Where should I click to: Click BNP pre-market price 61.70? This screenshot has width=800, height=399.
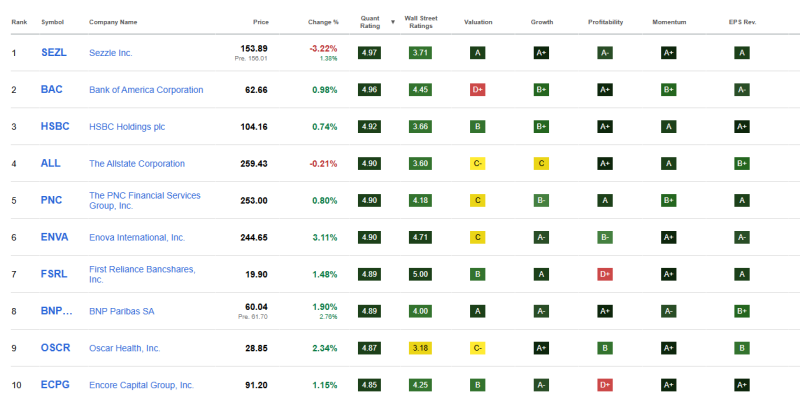click(x=253, y=317)
